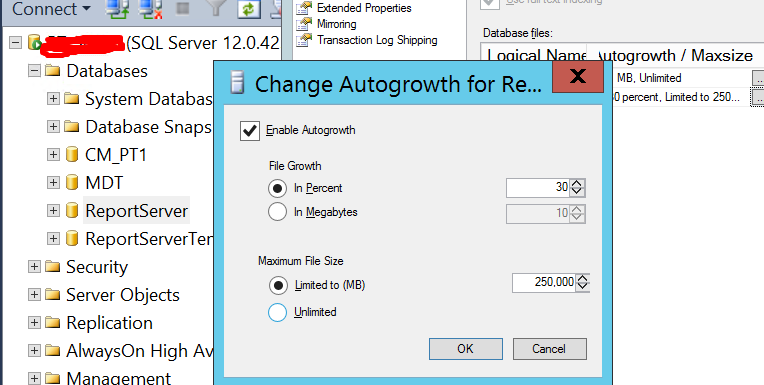Confirm autogrowth settings with OK
Image resolution: width=764 pixels, height=385 pixels.
(465, 349)
